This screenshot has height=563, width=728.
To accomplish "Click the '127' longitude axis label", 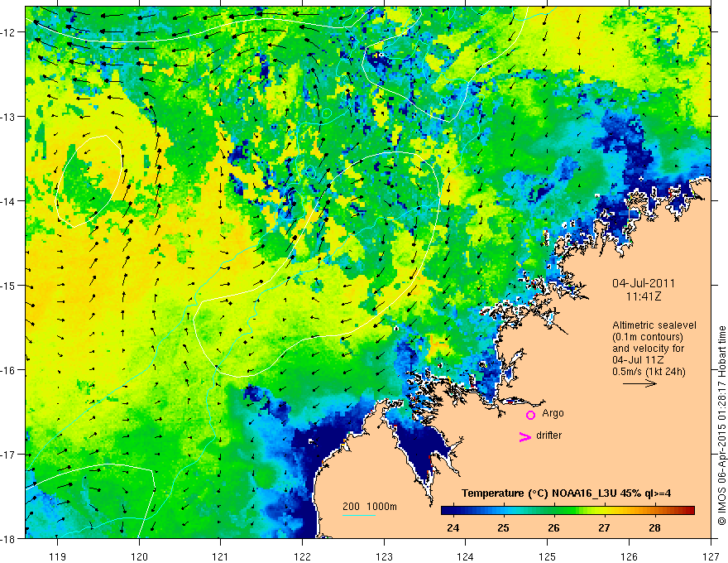I will tap(711, 556).
